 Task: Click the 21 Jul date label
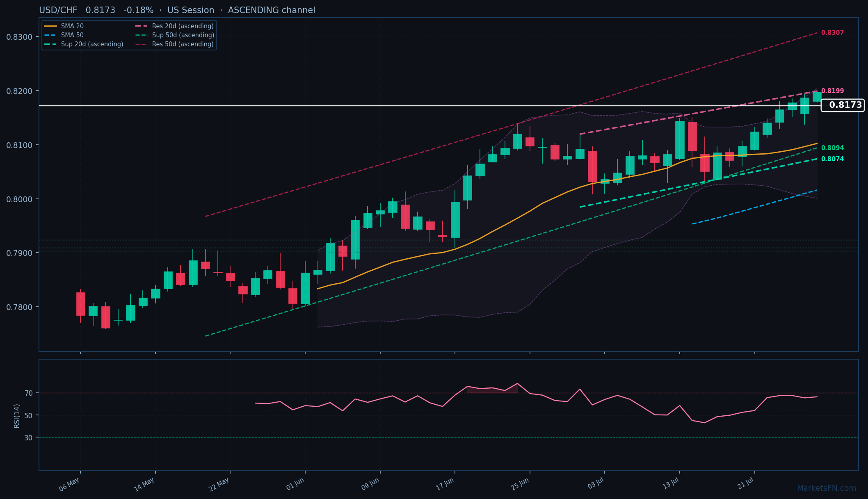pos(746,484)
